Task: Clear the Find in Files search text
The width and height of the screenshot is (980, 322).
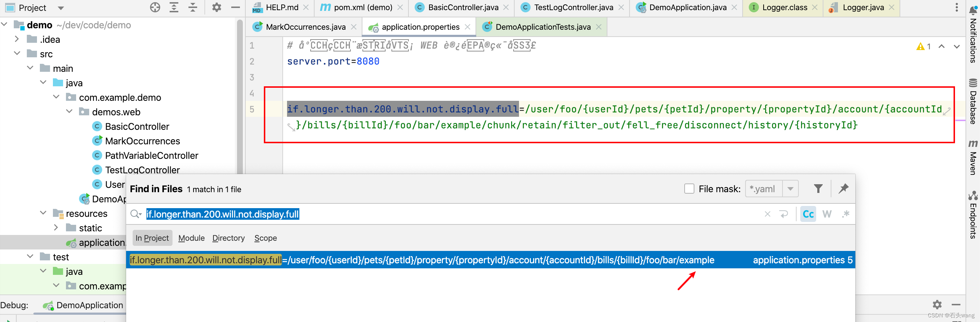Action: [x=767, y=214]
